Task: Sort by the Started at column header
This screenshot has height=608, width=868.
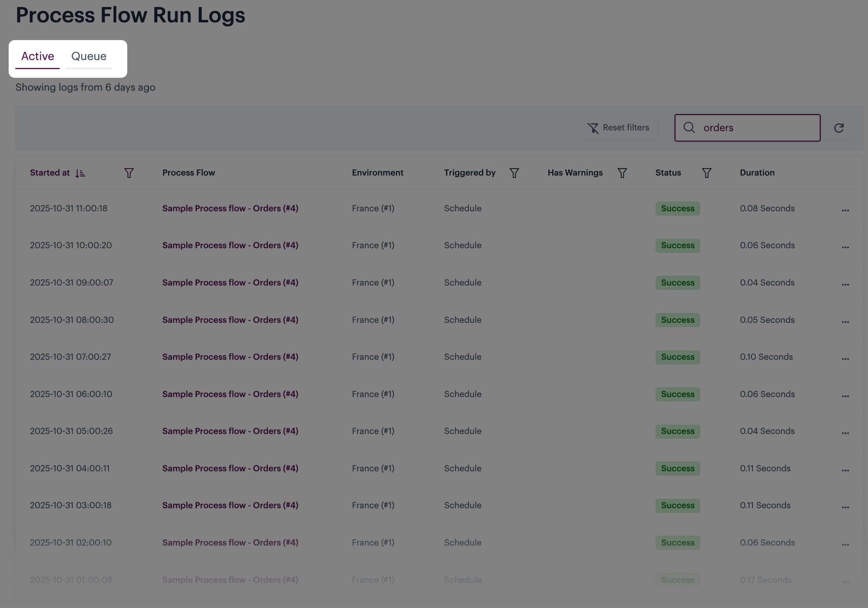Action: tap(50, 173)
